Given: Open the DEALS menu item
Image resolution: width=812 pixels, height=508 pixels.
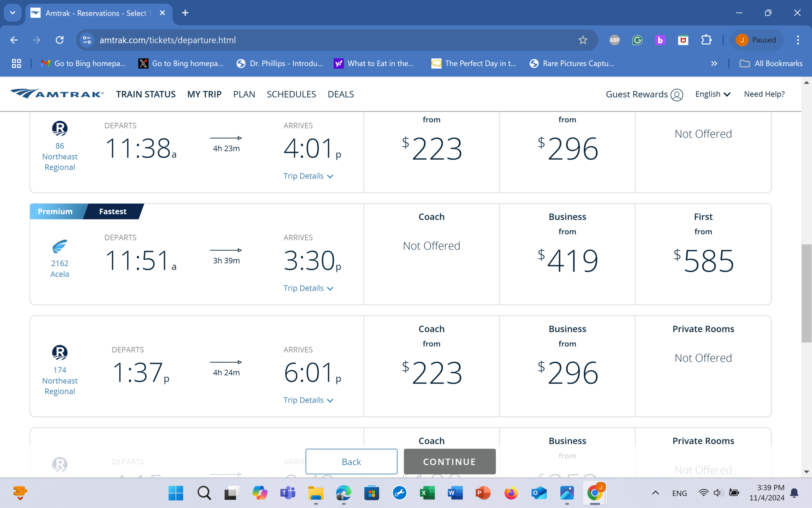Looking at the screenshot, I should pyautogui.click(x=341, y=94).
